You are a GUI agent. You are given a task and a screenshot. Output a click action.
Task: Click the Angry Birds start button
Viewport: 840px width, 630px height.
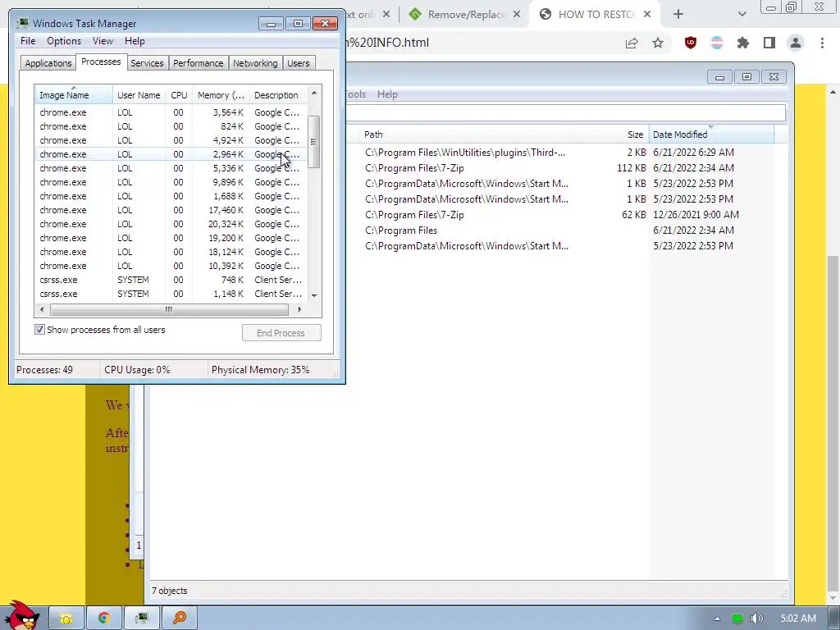[x=22, y=615]
